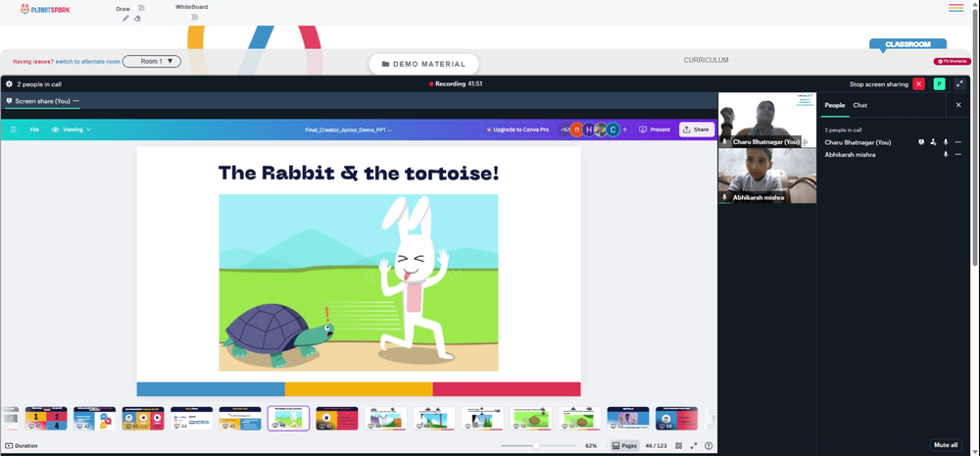Click the Duration button
Screen dimensions: 980x456
click(22, 446)
